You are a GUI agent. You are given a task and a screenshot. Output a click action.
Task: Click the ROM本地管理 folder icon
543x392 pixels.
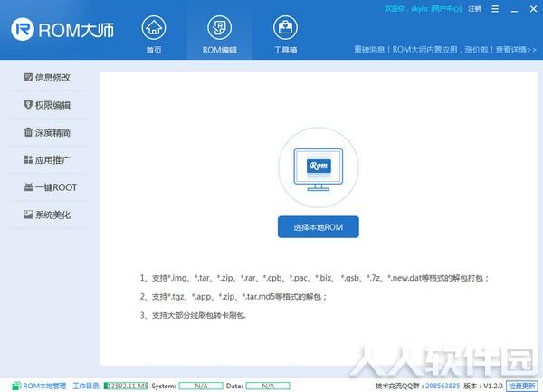(x=16, y=386)
